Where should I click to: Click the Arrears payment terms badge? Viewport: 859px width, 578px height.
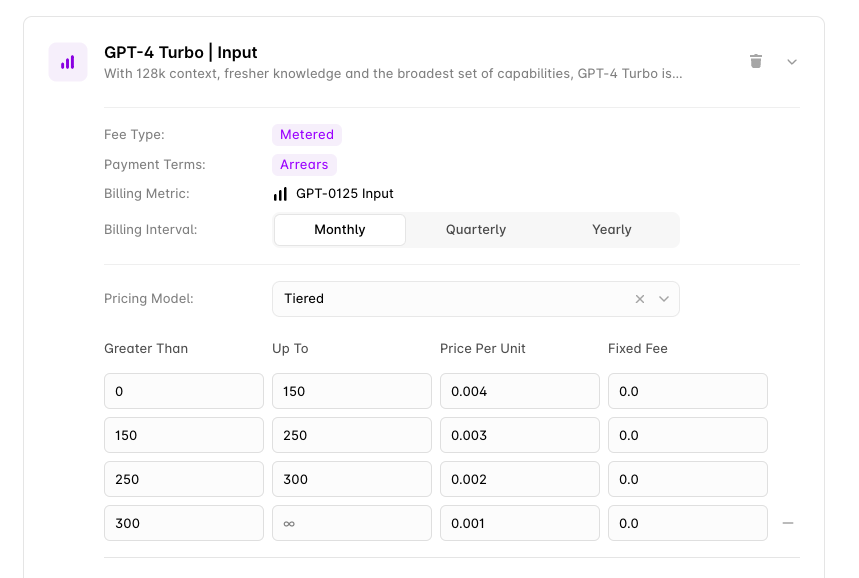point(304,164)
